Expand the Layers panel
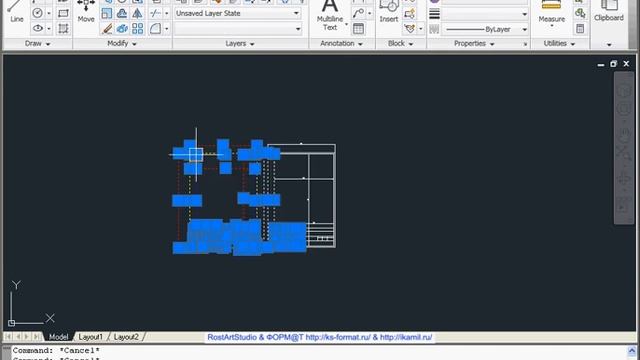 [x=240, y=43]
